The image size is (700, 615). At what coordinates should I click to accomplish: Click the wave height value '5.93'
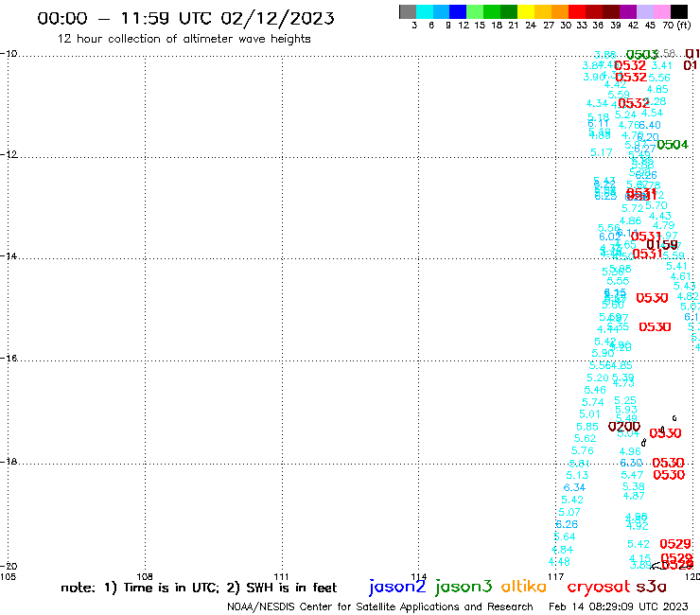(x=626, y=409)
